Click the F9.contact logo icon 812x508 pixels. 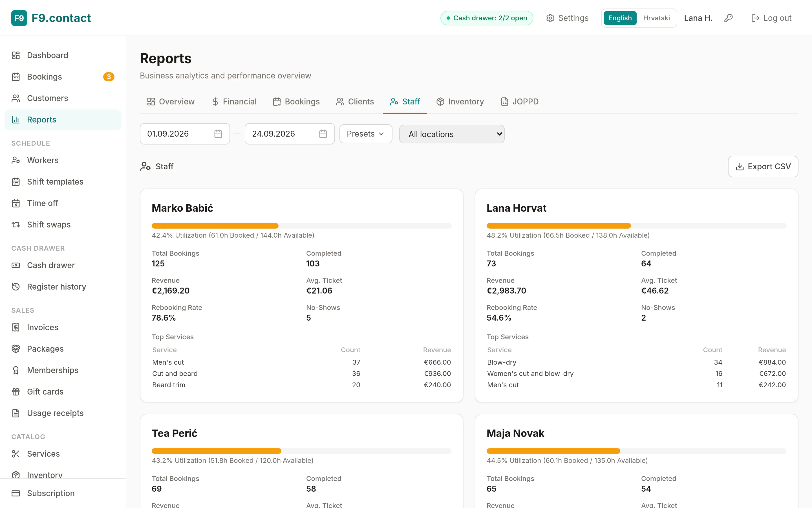pos(19,18)
